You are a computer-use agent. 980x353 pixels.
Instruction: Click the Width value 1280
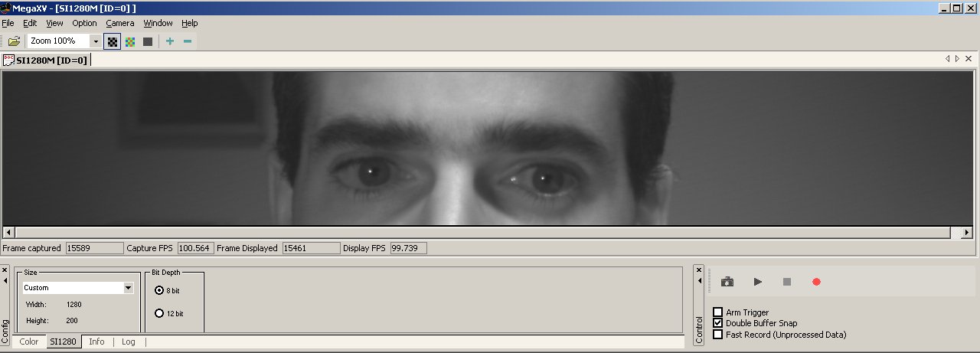click(x=75, y=305)
